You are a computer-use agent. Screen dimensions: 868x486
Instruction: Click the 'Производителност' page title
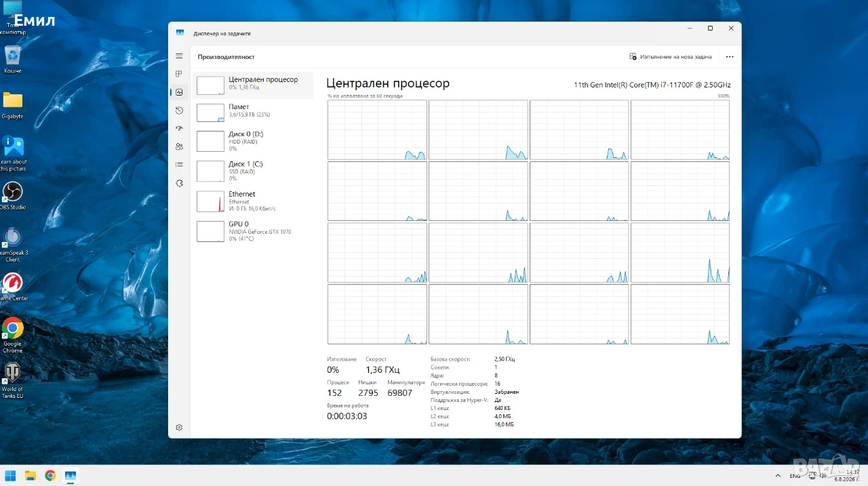point(226,57)
